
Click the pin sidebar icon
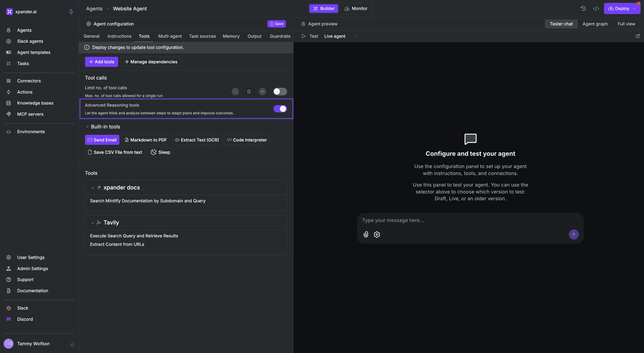71,12
